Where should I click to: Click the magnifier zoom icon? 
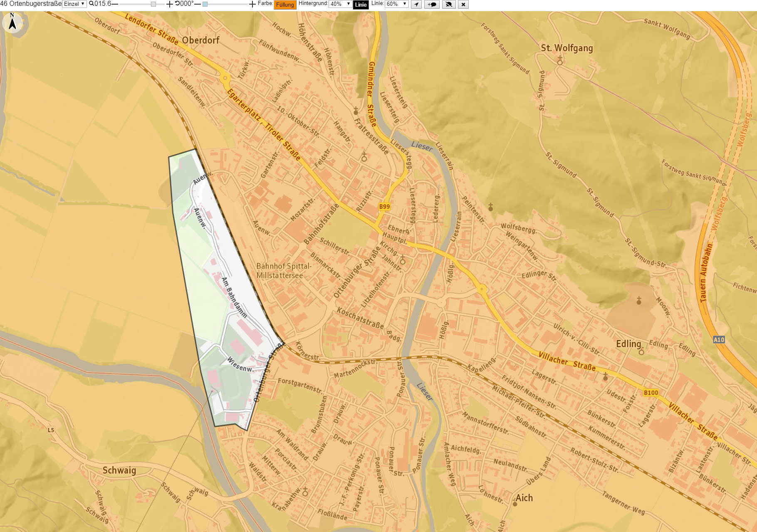click(x=92, y=4)
